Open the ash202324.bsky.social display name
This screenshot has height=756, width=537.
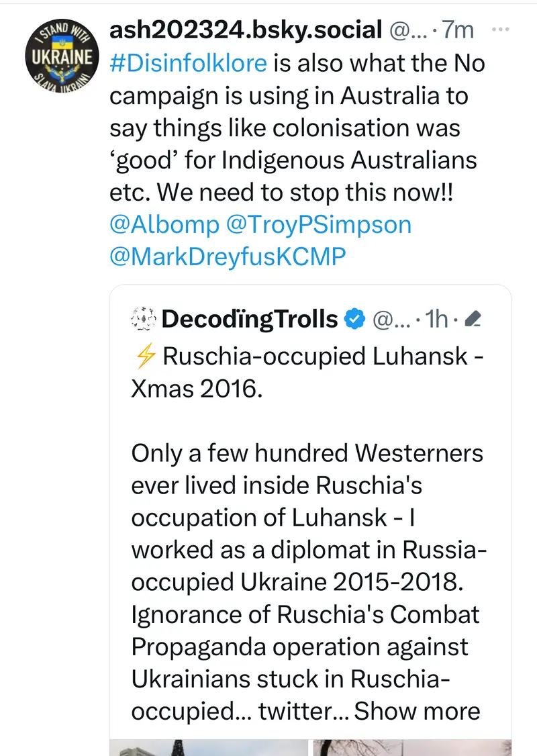(246, 30)
